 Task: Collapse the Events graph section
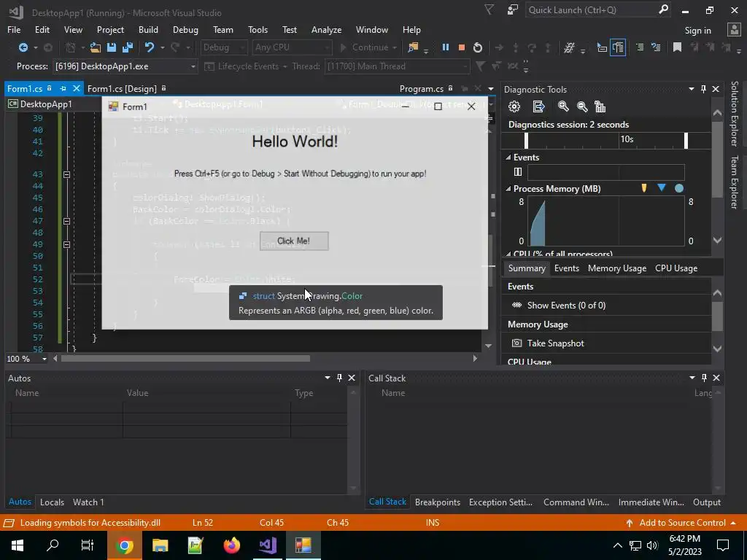508,157
